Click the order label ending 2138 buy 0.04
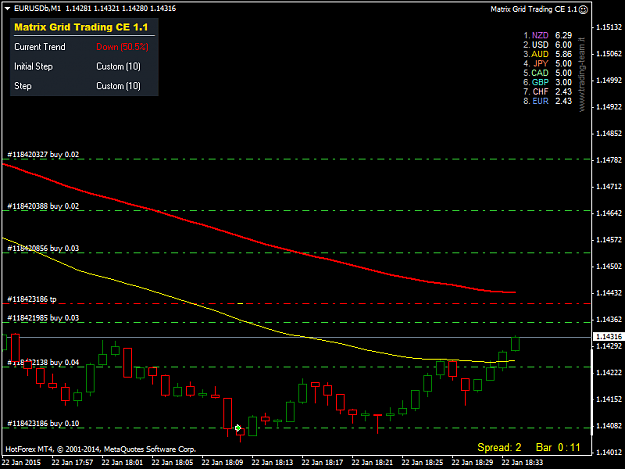The width and height of the screenshot is (625, 469). tap(43, 362)
